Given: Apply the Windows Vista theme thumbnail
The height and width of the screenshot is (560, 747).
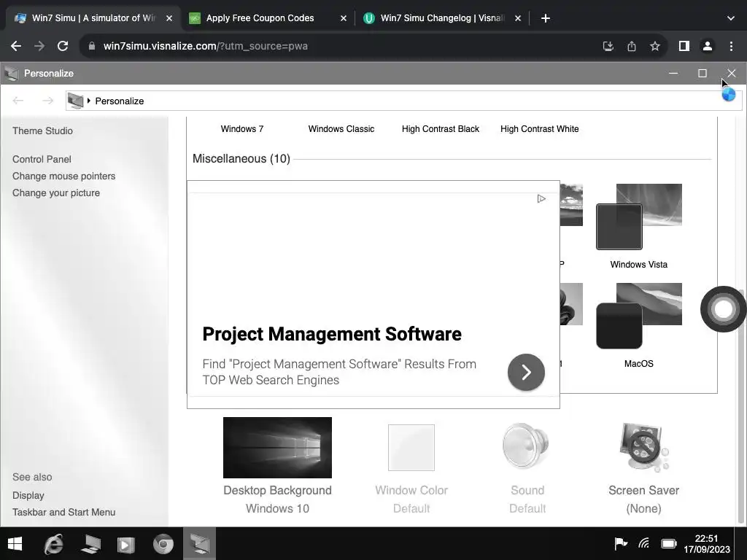Looking at the screenshot, I should [638, 217].
